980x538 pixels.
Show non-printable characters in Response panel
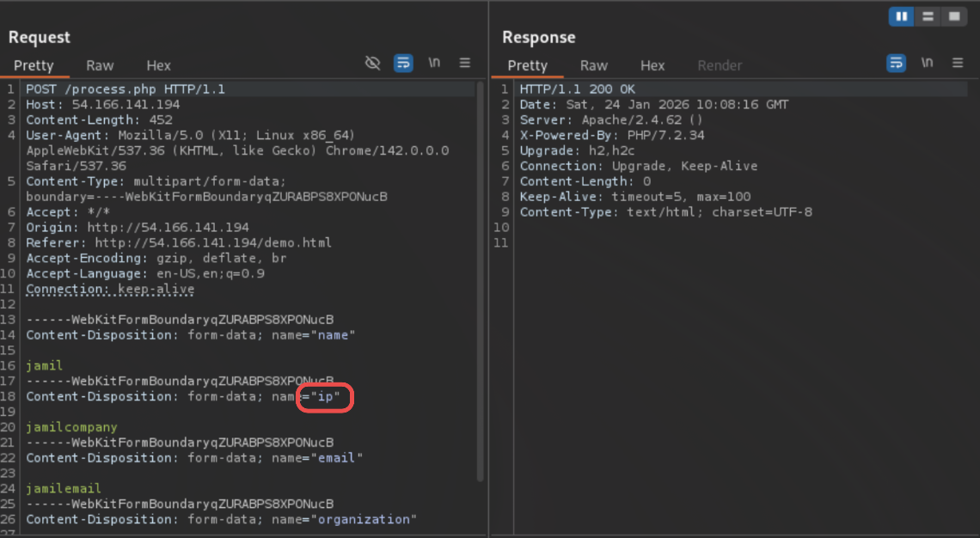pos(927,63)
